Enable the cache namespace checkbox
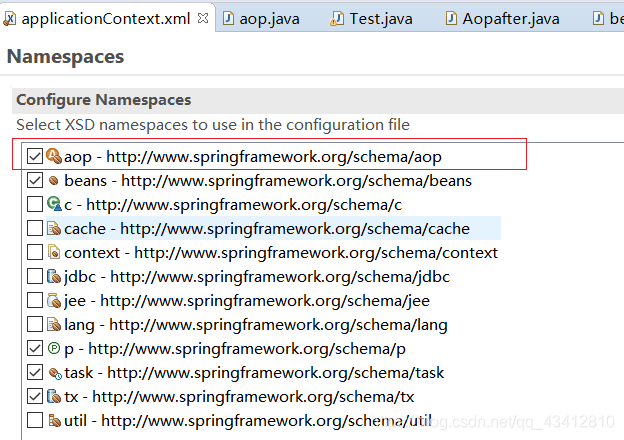Image resolution: width=624 pixels, height=440 pixels. (x=35, y=228)
